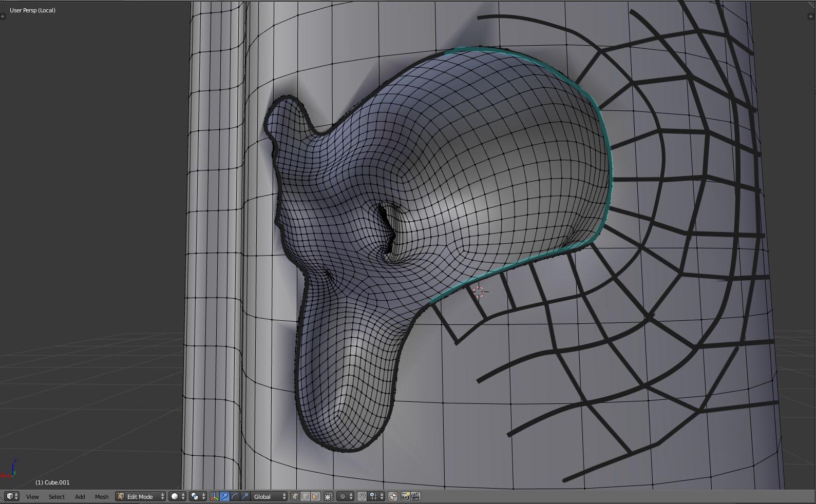Open the pivot point dropdown
The height and width of the screenshot is (504, 816).
(x=198, y=496)
